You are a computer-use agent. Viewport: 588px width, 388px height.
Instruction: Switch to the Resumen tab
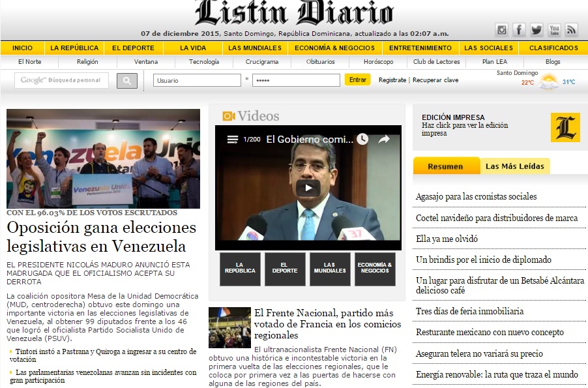(x=445, y=166)
